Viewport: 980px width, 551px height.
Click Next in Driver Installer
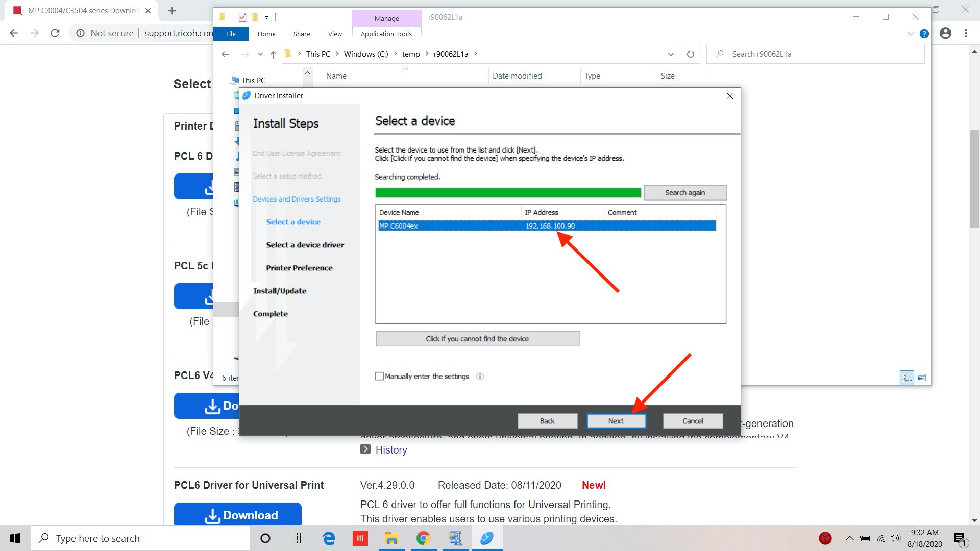616,421
